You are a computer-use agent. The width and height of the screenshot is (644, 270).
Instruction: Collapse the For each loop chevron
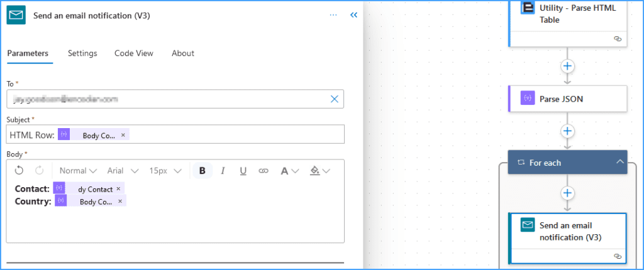point(619,162)
